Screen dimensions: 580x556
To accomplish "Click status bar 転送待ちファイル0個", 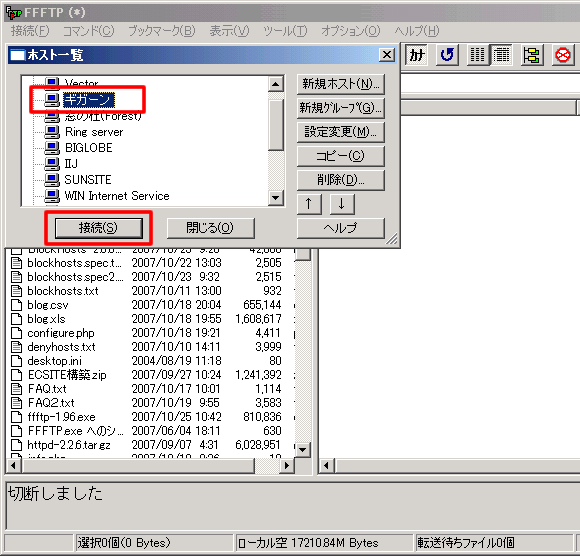I will tap(466, 543).
